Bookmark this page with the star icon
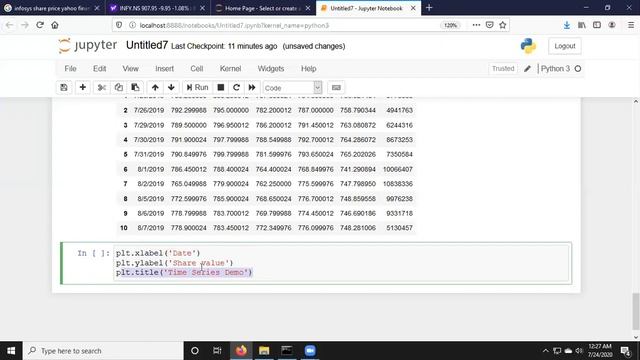Viewport: 640px width, 360px height. coord(503,25)
